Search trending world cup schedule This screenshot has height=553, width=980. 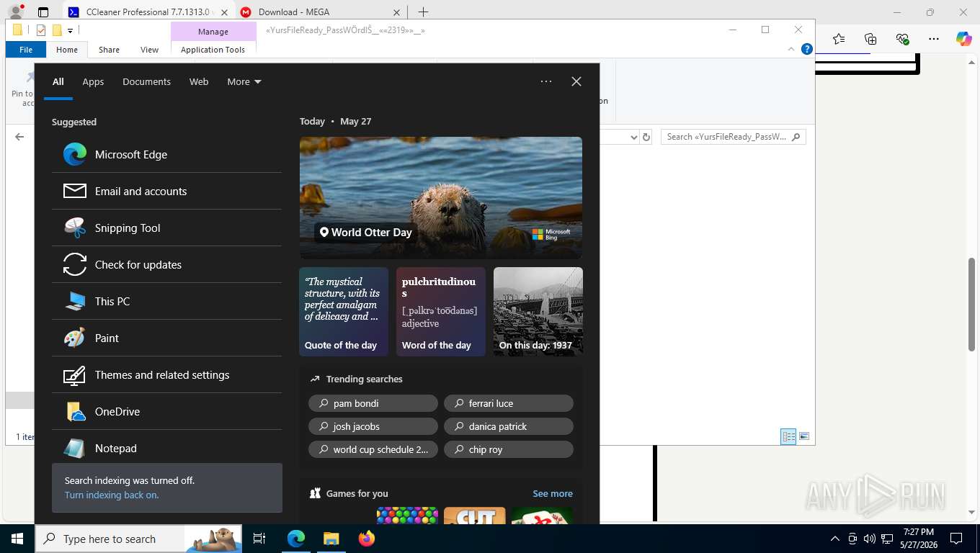tap(373, 449)
